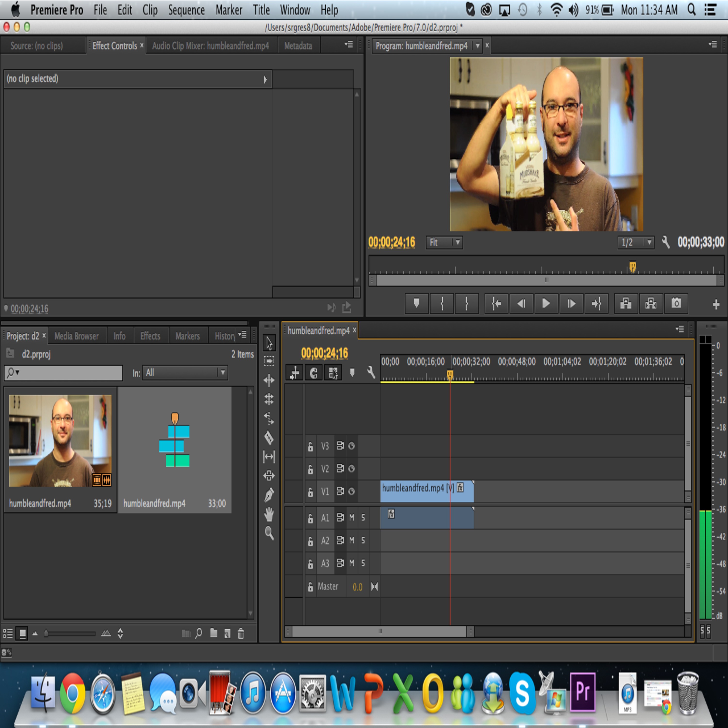Click Export Frame camera icon

676,303
